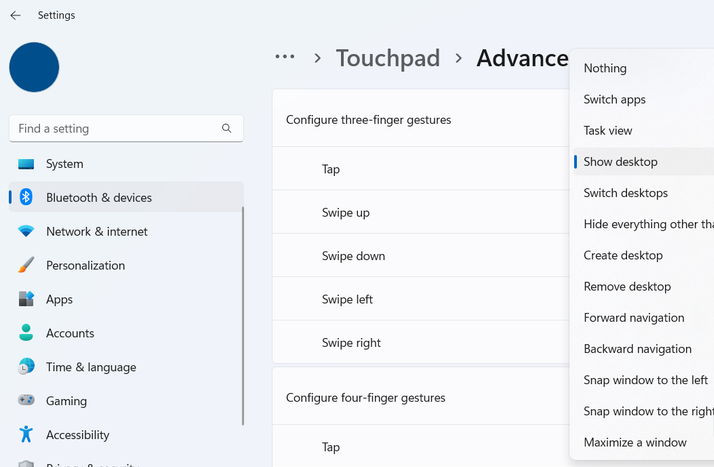Click the user profile avatar
The height and width of the screenshot is (467, 714).
pos(34,67)
